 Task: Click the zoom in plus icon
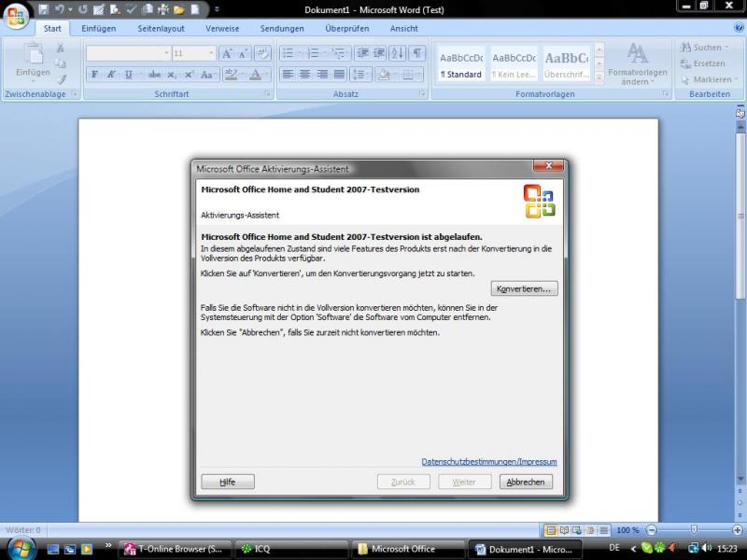pos(737,530)
